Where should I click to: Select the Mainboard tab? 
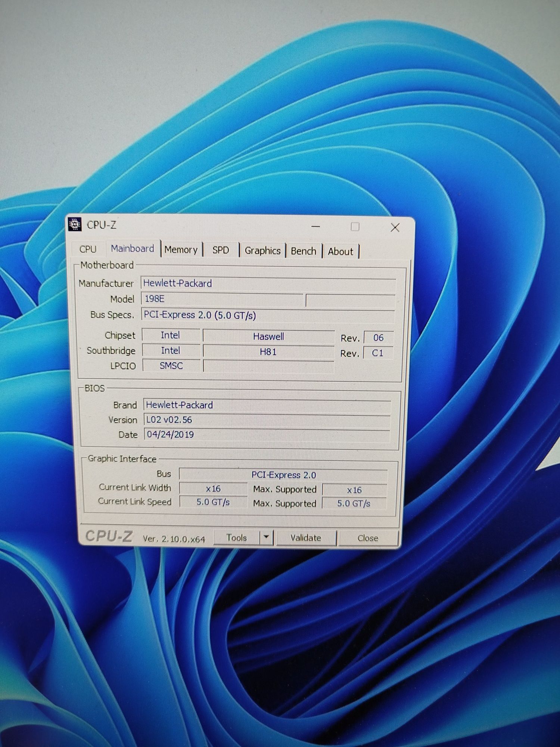pyautogui.click(x=133, y=248)
